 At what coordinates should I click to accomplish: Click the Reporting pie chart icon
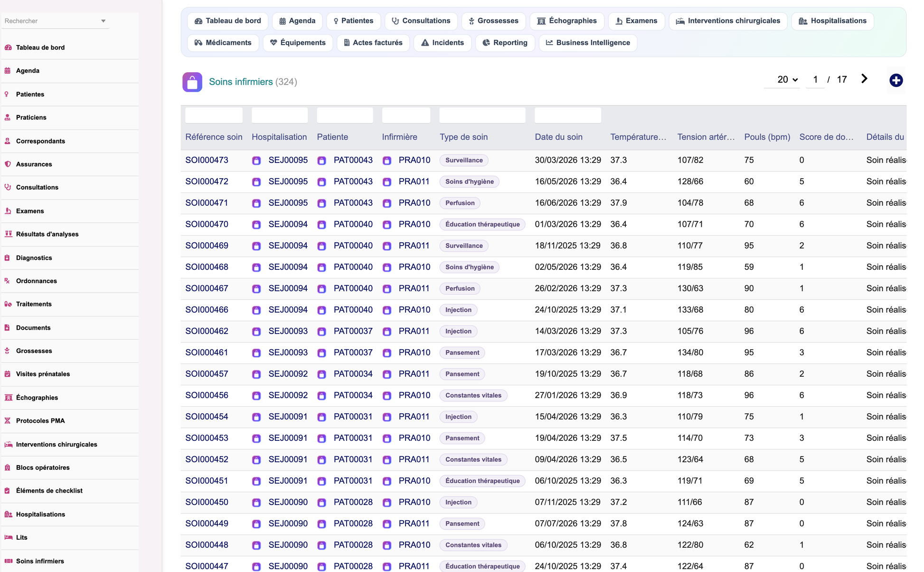(x=486, y=43)
